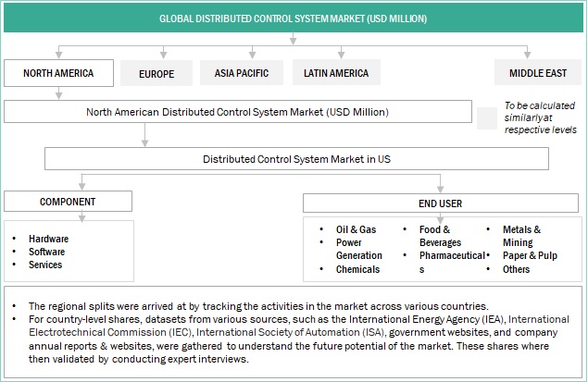588x382 pixels.
Task: Select the Europe region box
Action: click(156, 74)
